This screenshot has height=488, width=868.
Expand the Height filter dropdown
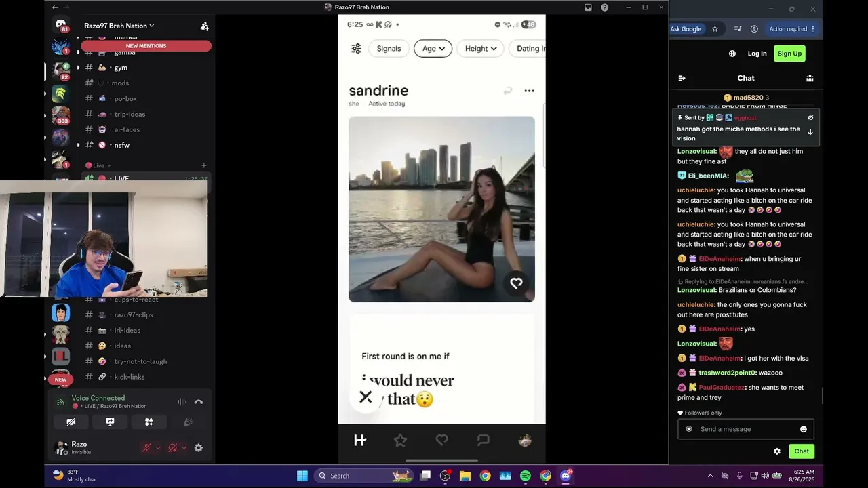tap(480, 48)
